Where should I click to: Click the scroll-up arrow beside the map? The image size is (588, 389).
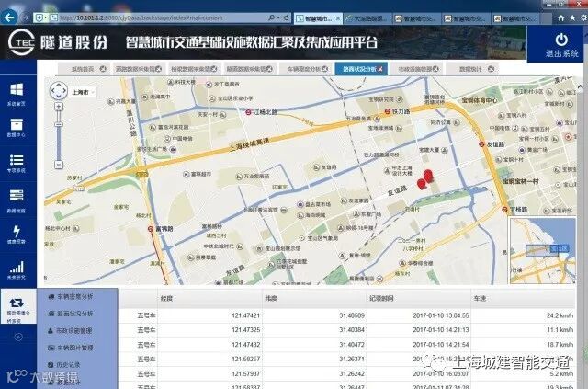coord(581,86)
